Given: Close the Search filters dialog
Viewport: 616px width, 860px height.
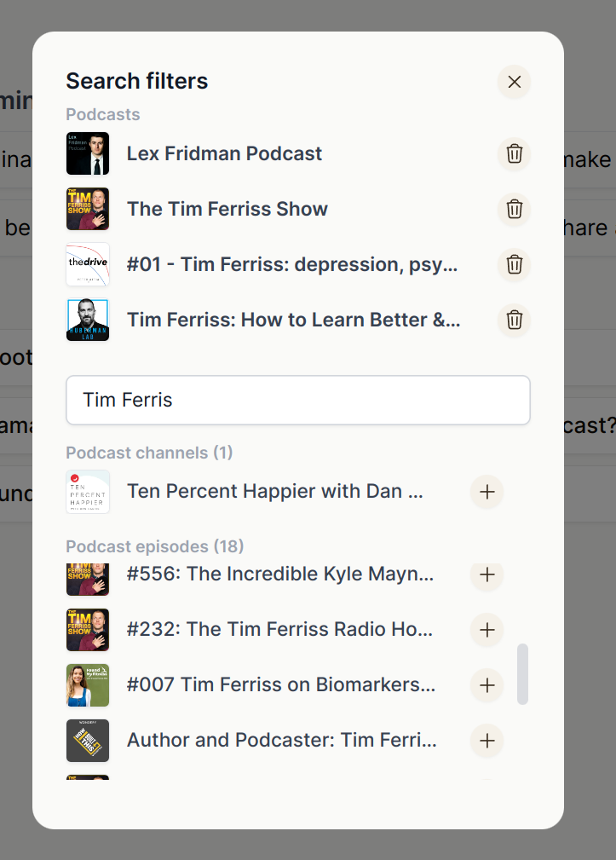Looking at the screenshot, I should 514,82.
